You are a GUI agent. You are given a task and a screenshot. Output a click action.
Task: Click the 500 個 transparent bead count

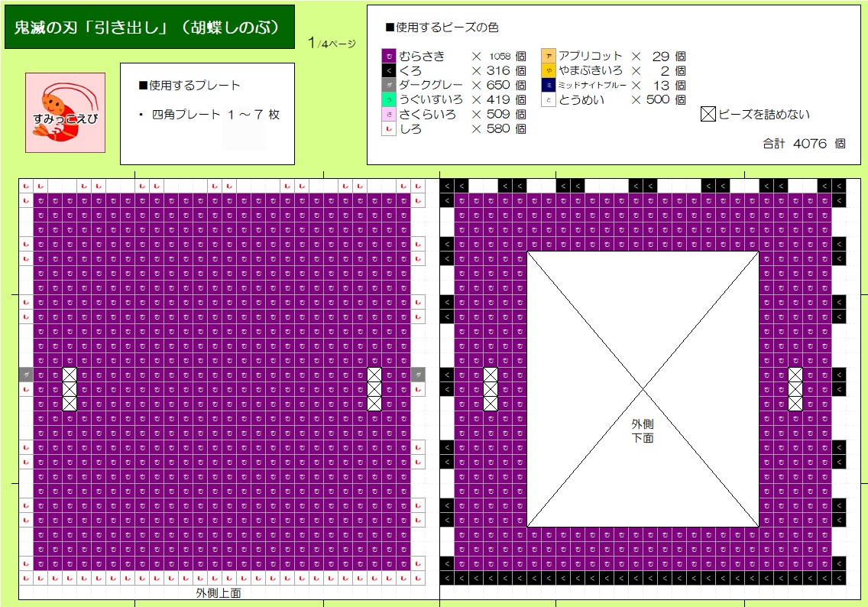pos(666,99)
